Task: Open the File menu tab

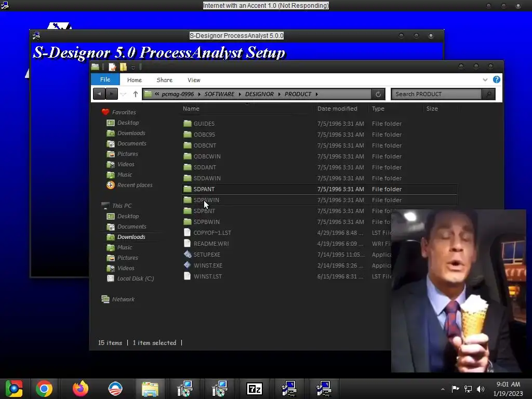Action: (105, 79)
